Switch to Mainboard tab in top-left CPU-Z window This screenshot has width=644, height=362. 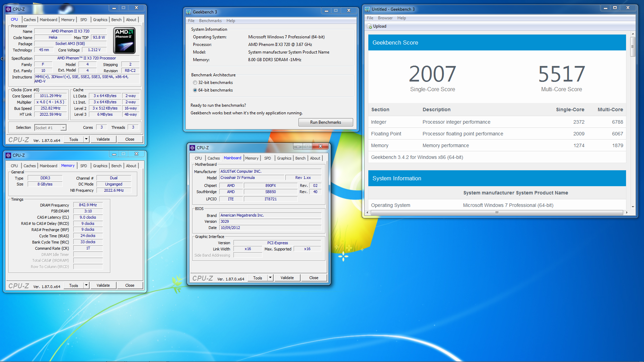click(48, 20)
